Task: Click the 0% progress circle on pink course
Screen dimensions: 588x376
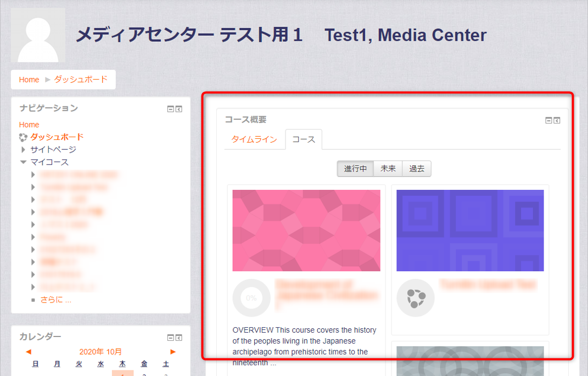Action: click(x=251, y=298)
